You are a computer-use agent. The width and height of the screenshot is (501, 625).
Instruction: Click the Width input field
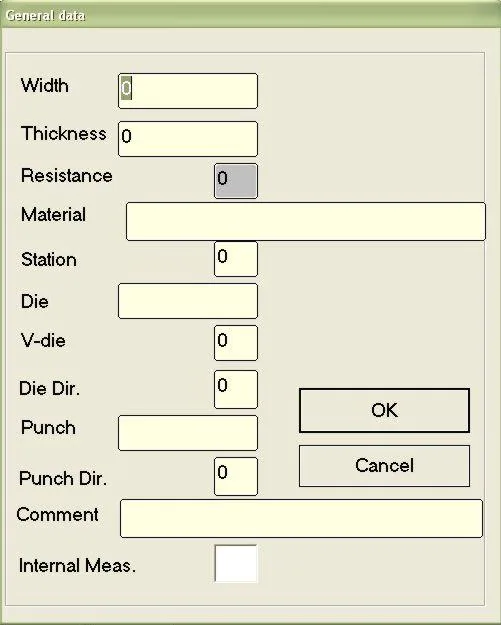click(x=188, y=91)
